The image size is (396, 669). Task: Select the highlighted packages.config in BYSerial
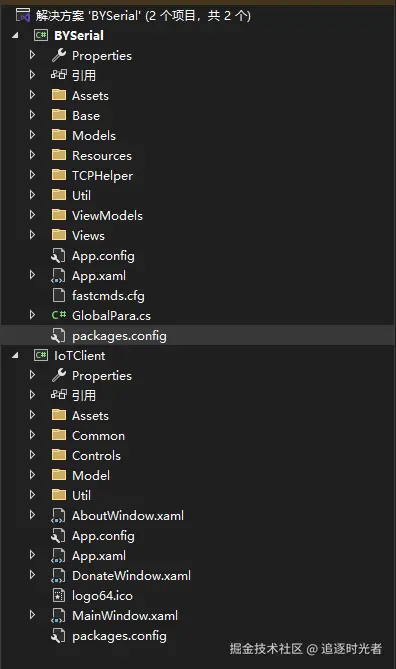[x=198, y=336]
